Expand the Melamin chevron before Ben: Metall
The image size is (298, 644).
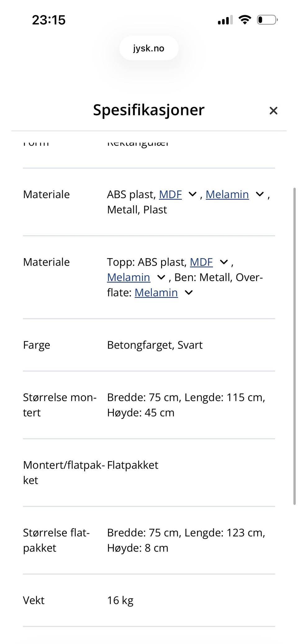coord(161,277)
